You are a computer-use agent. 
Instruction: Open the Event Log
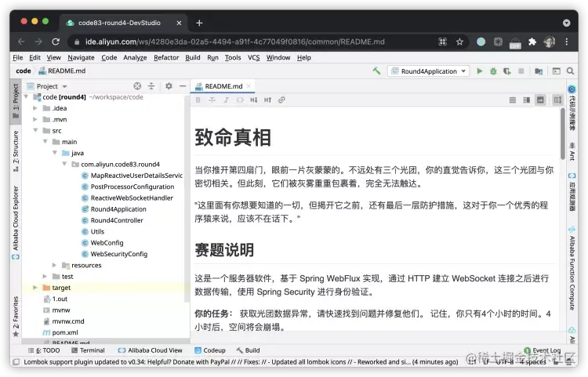543,350
